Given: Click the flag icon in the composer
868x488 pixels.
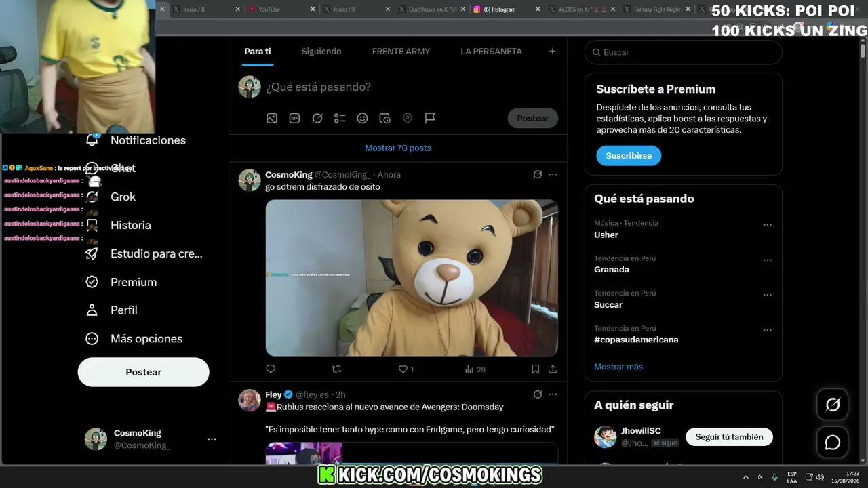Looking at the screenshot, I should click(430, 118).
